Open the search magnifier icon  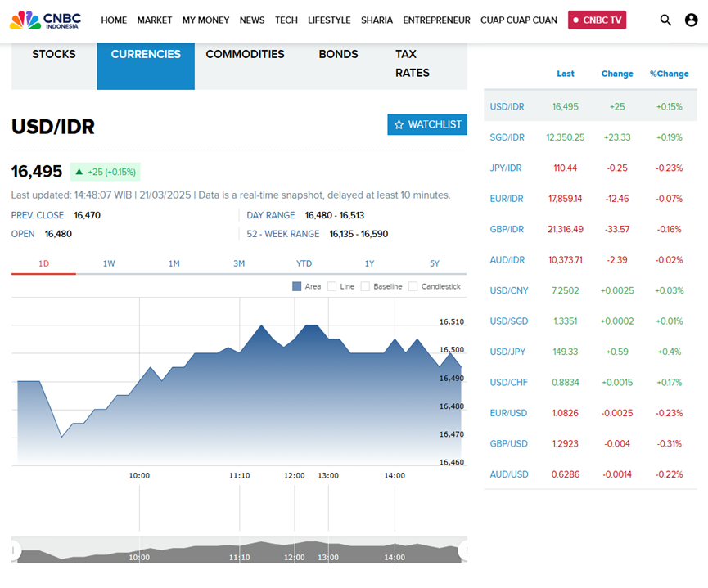[x=665, y=20]
